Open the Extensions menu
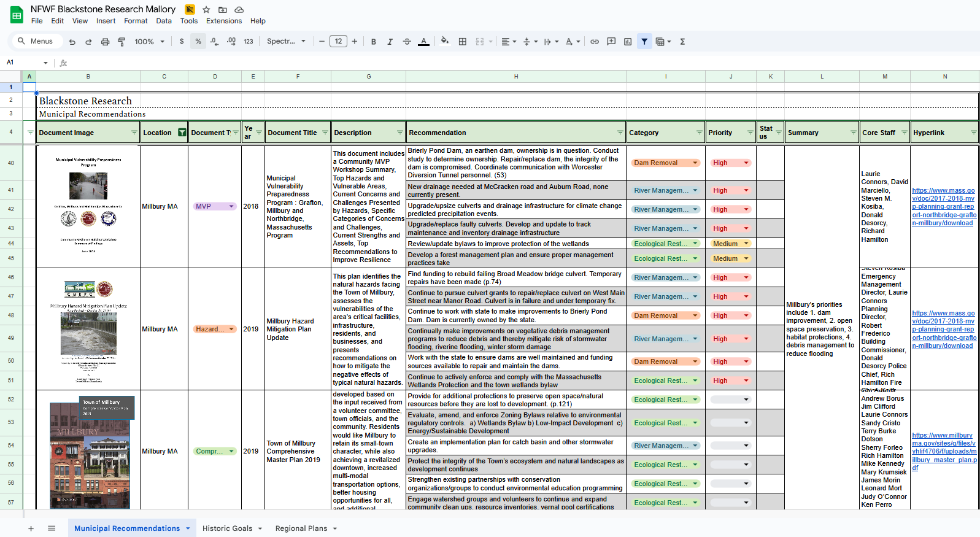This screenshot has width=980, height=537. (x=224, y=21)
